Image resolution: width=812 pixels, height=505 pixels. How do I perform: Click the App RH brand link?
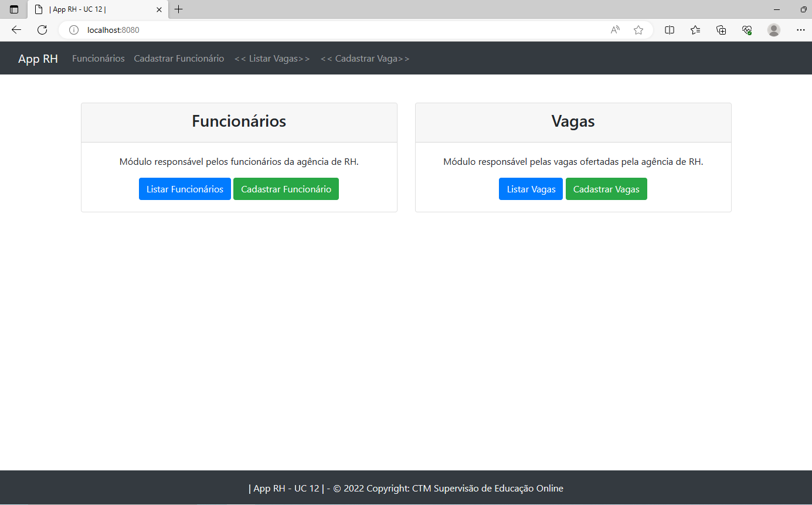pyautogui.click(x=38, y=58)
